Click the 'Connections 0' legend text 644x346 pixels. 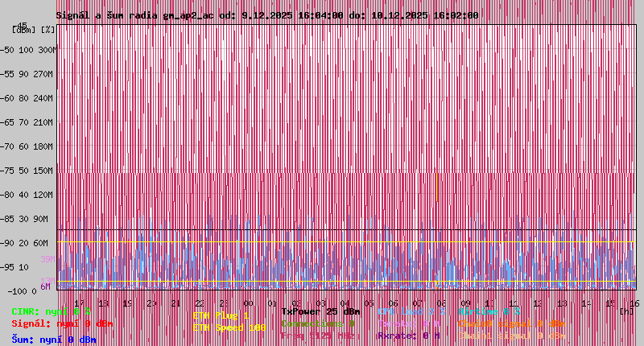point(318,323)
